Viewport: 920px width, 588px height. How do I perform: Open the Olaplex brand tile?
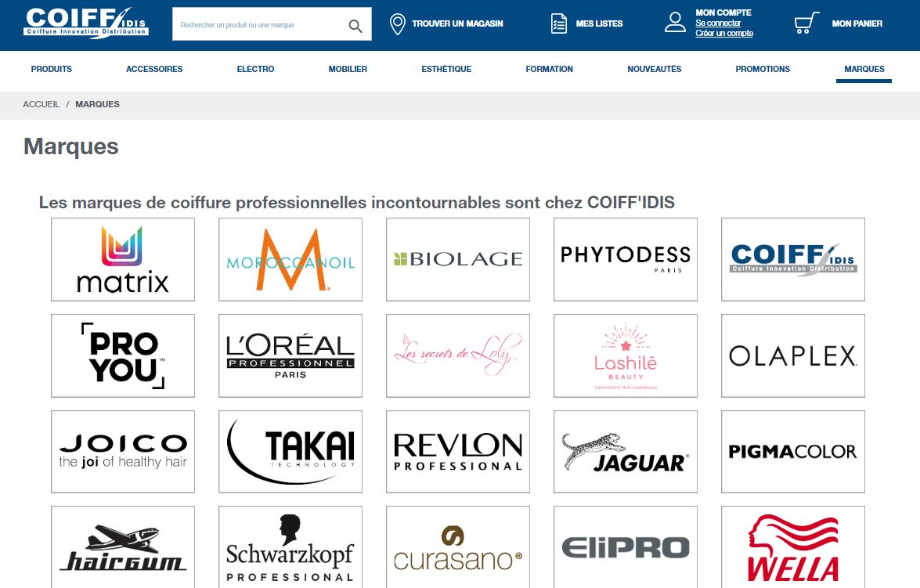click(792, 355)
